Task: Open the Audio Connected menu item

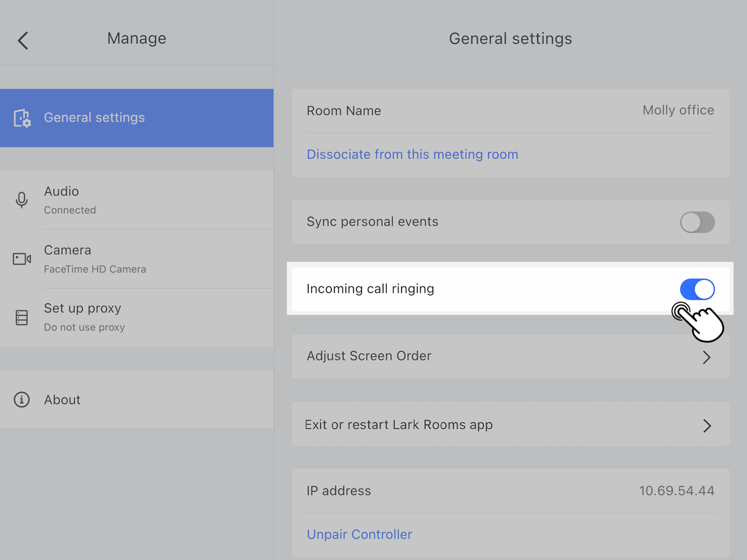Action: tap(69, 199)
